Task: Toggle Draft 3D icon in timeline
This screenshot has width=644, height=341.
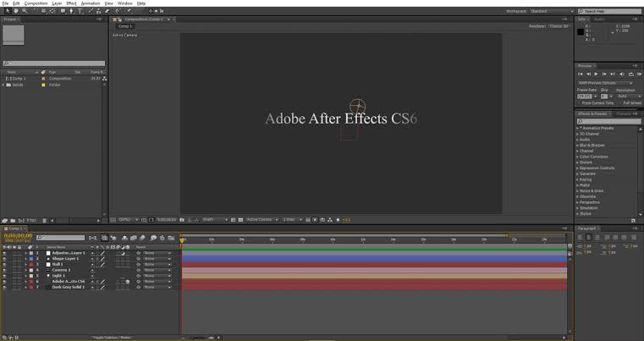Action: tap(113, 238)
